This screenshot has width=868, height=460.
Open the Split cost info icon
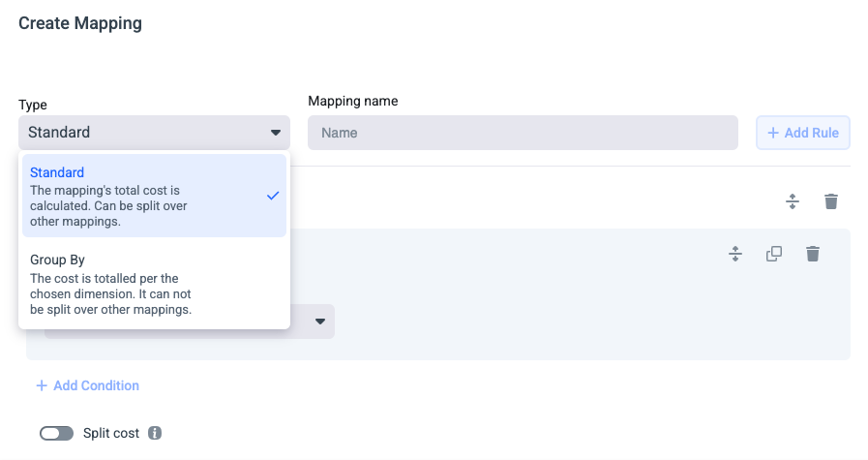click(x=155, y=433)
